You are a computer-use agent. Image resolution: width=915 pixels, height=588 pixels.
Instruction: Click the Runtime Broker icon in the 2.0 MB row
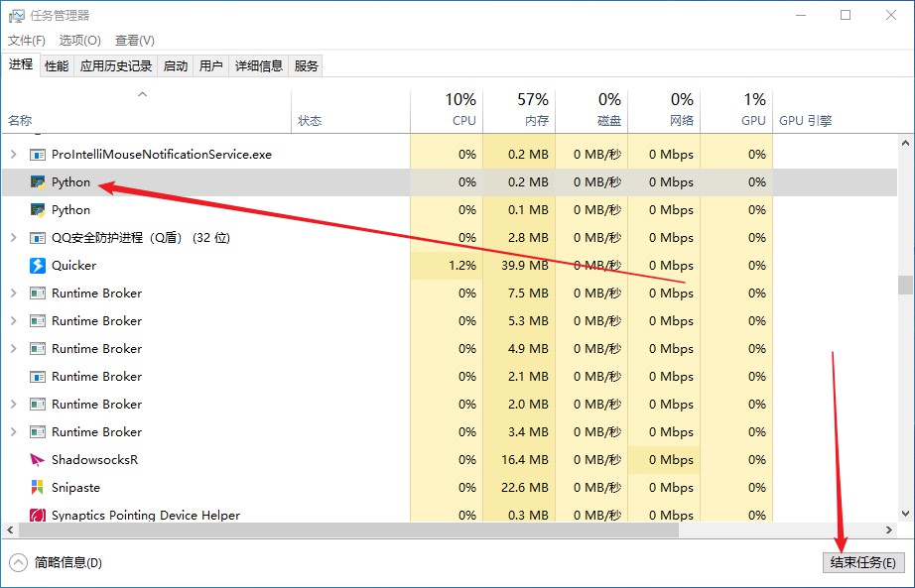pos(38,405)
